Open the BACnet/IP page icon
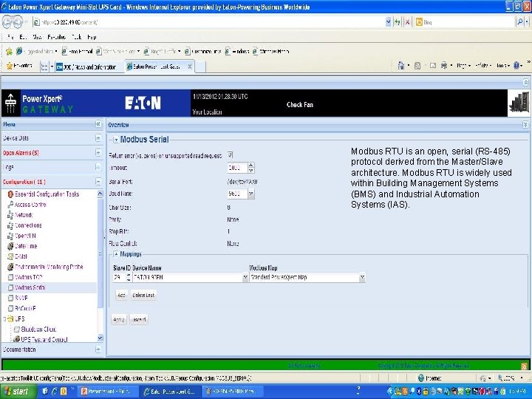This screenshot has width=532, height=399. (x=10, y=308)
